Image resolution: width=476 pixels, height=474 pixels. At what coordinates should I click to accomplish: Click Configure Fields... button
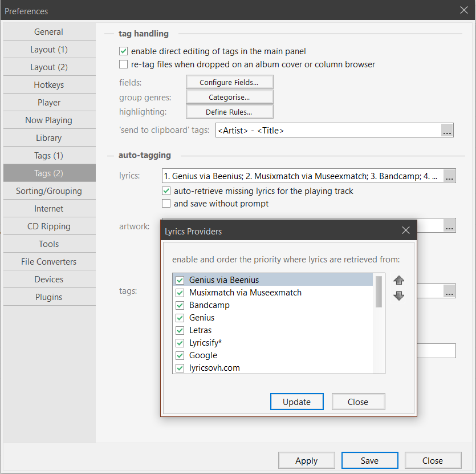230,82
